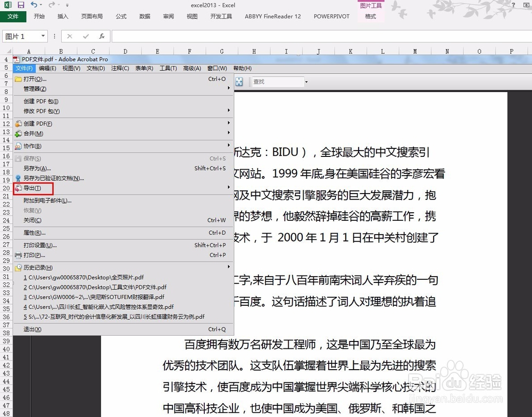Switch to the 插入 ribbon tab
Image resolution: width=532 pixels, height=417 pixels.
point(63,16)
